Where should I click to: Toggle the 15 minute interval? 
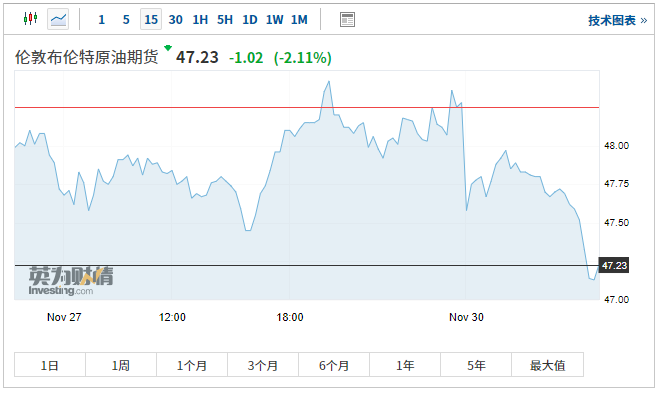(151, 19)
